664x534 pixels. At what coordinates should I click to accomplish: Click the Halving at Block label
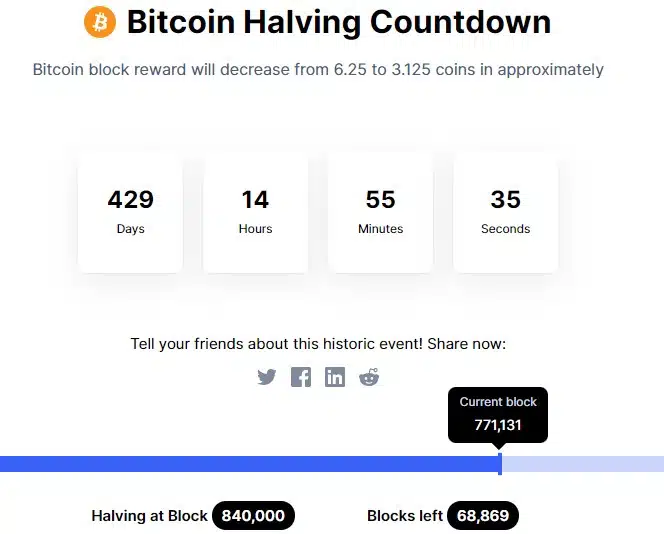[149, 516]
